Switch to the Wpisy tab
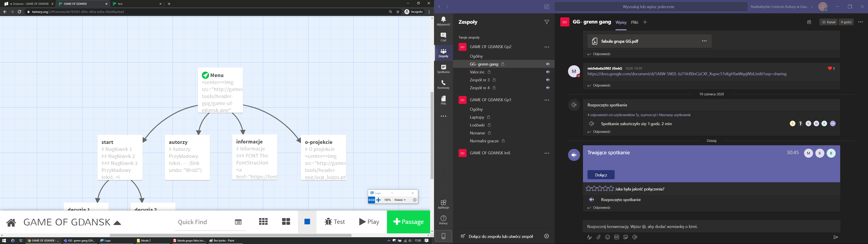This screenshot has width=868, height=244. click(x=621, y=23)
